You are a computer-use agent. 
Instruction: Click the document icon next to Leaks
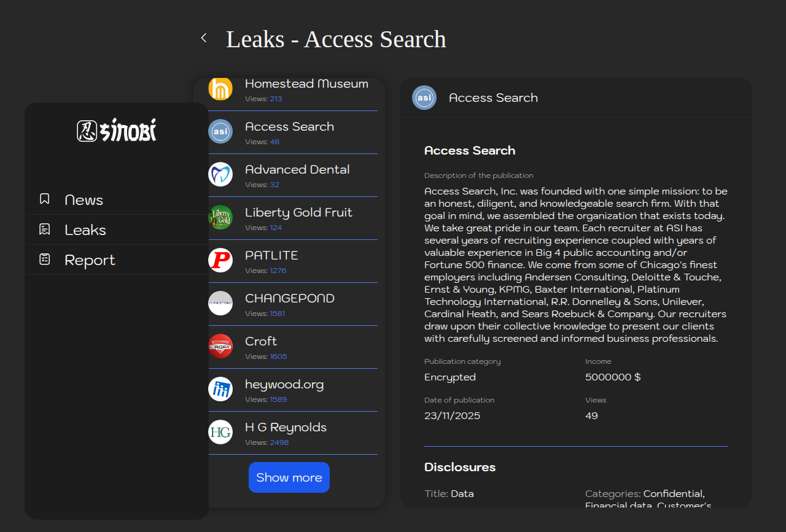[45, 229]
